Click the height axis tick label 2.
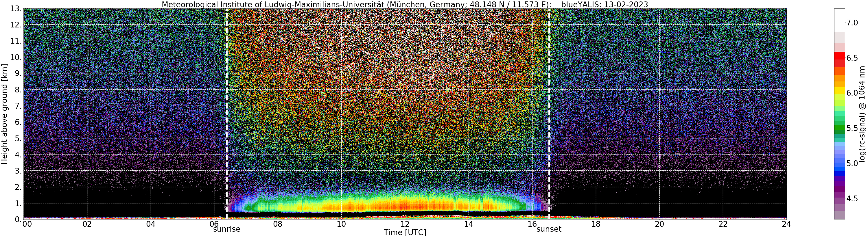 [18, 187]
